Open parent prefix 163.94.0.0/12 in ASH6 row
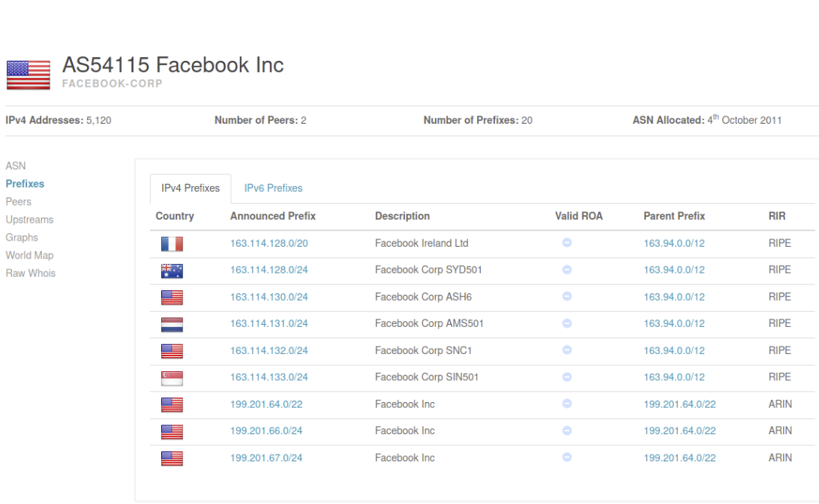819x504 pixels. tap(673, 297)
